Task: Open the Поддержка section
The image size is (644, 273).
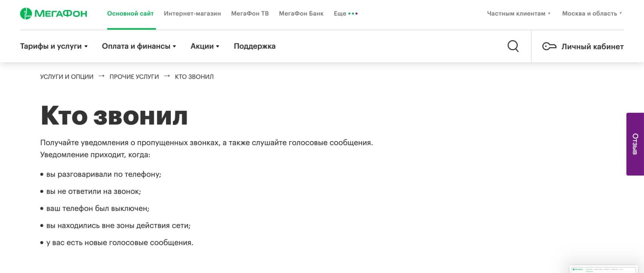Action: pyautogui.click(x=254, y=46)
